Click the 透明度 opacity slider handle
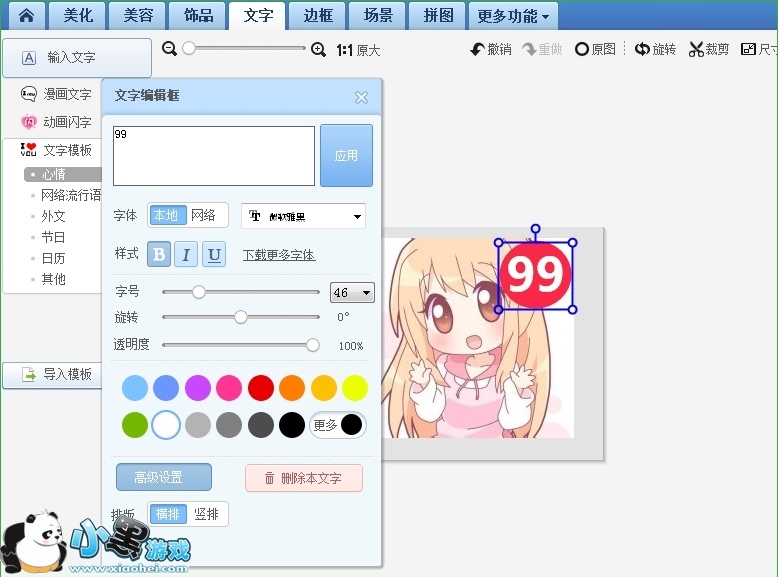 (313, 345)
